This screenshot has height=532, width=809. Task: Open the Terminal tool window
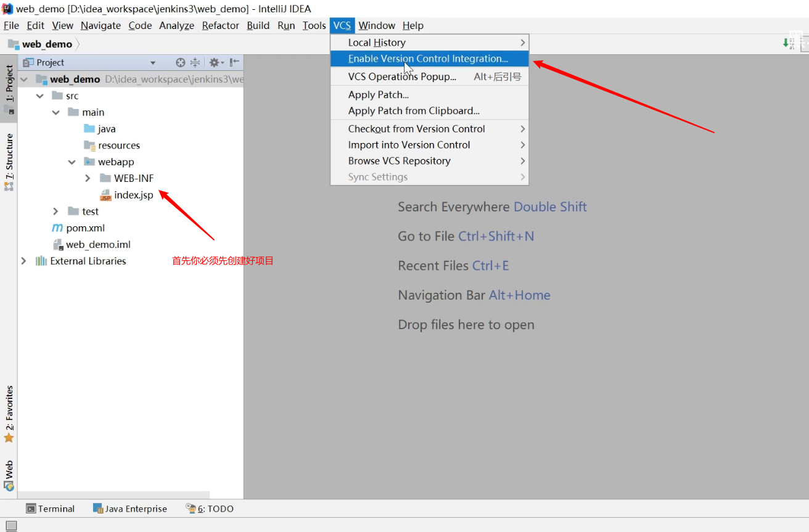(x=50, y=509)
